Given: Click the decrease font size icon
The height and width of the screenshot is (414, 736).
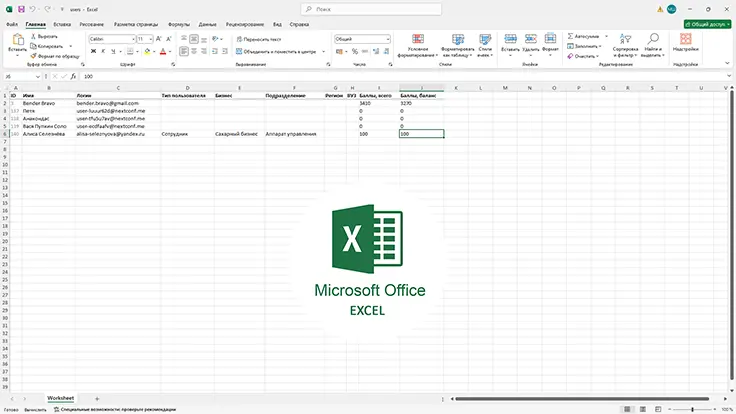Looking at the screenshot, I should coord(169,39).
